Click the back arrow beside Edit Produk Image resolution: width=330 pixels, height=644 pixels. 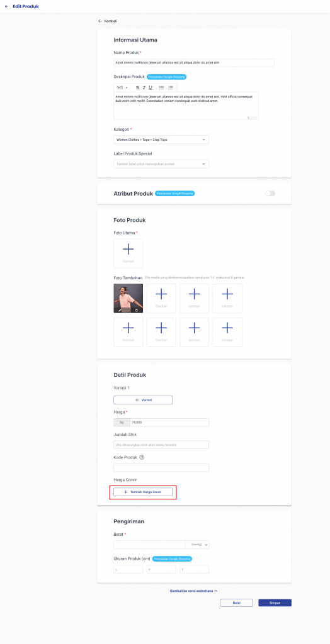[x=6, y=6]
